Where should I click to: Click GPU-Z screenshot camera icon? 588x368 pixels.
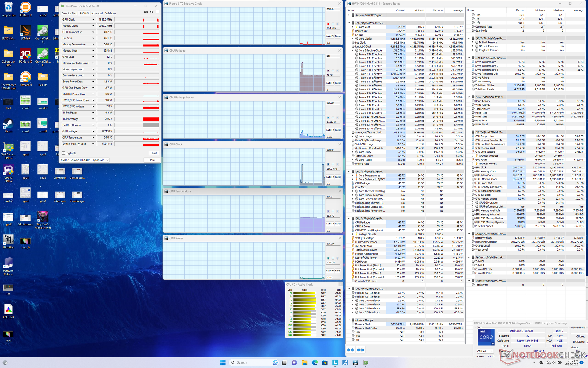pos(146,12)
